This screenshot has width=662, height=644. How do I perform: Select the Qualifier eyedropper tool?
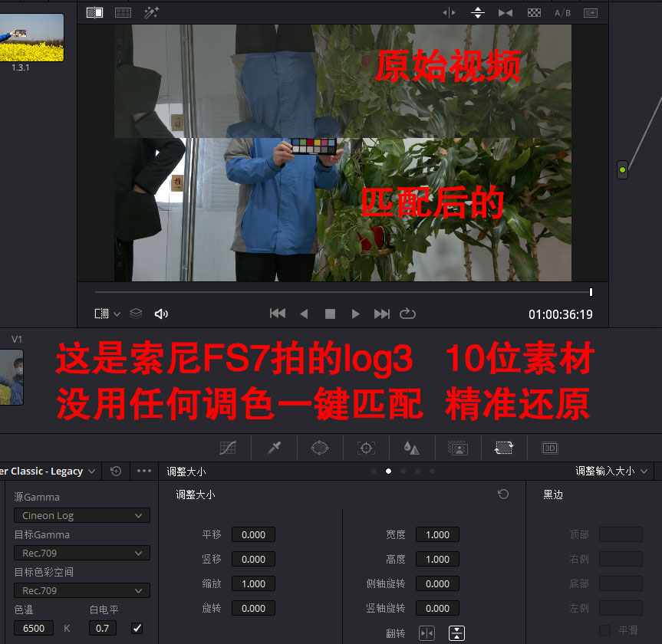tap(274, 448)
